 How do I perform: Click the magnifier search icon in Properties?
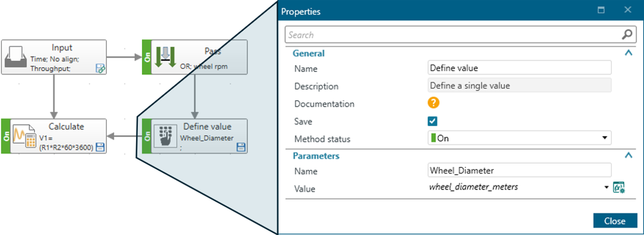point(627,35)
